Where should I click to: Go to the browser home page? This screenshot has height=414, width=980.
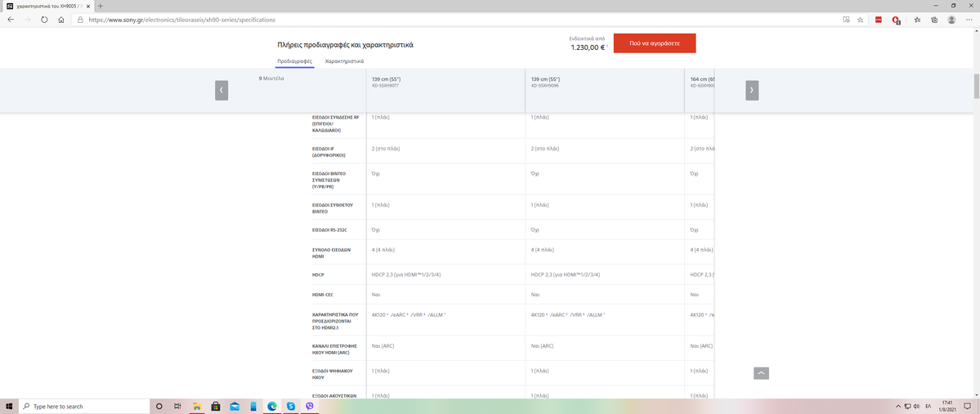pos(61,20)
